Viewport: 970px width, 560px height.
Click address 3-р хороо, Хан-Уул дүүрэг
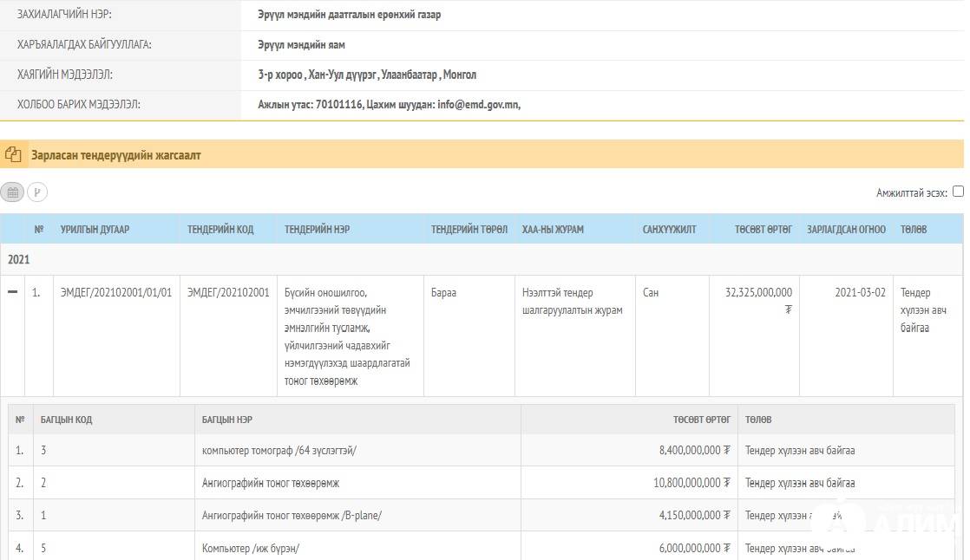[367, 75]
